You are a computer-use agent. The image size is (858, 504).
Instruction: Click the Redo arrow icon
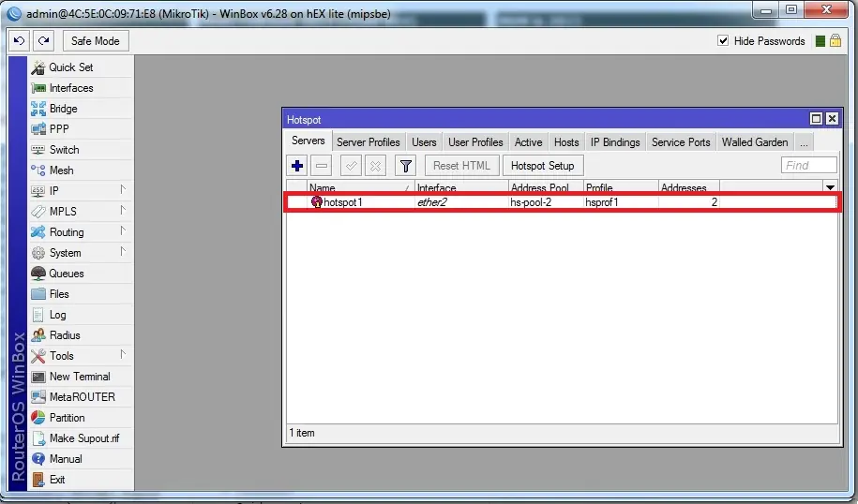click(x=44, y=41)
